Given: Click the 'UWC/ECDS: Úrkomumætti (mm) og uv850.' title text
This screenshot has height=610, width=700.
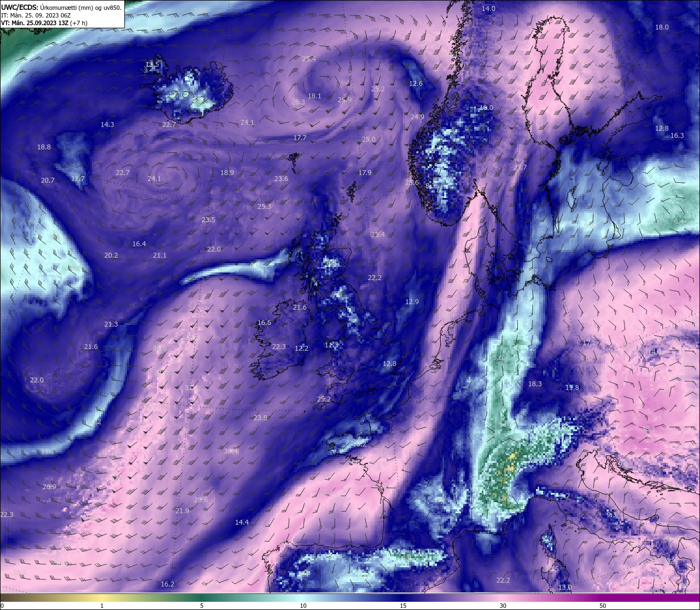Looking at the screenshot, I should click(61, 8).
